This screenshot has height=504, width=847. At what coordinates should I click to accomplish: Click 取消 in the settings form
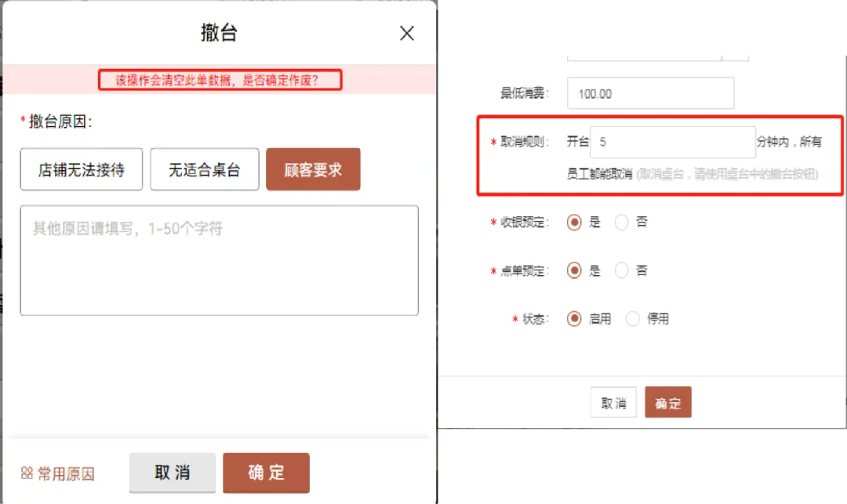pos(613,403)
